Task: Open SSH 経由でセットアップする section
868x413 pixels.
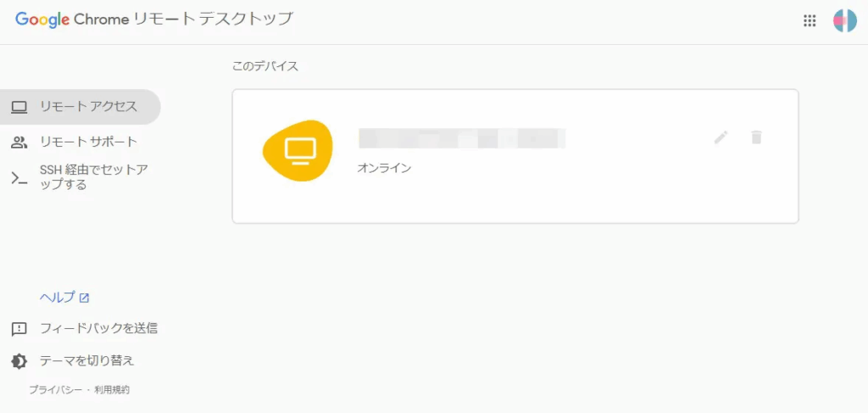Action: coord(93,177)
